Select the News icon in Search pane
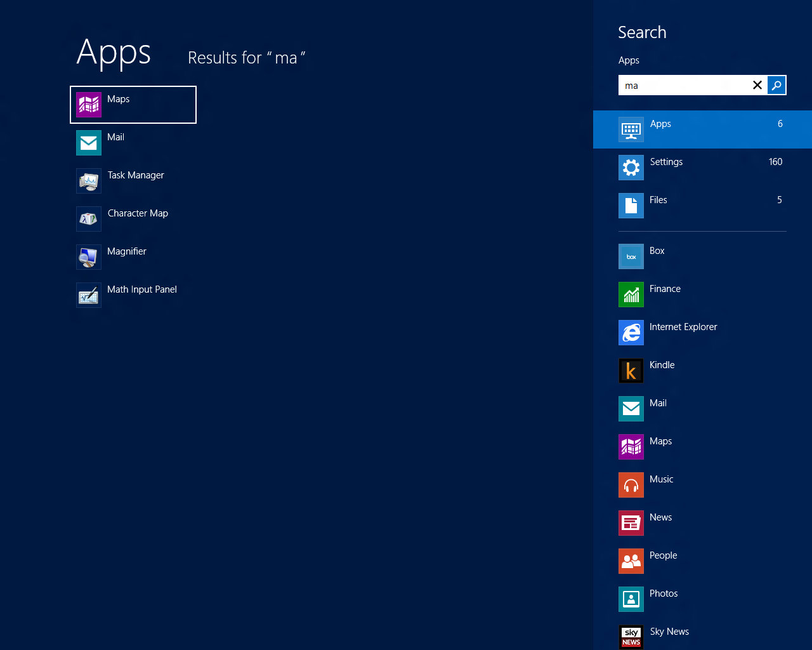The image size is (812, 650). point(631,523)
